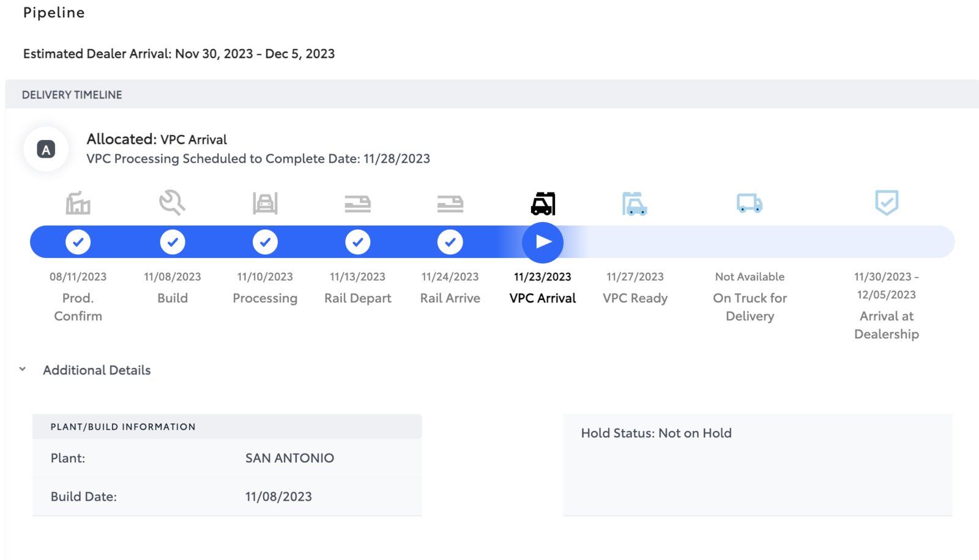The image size is (979, 560).
Task: Click the Additional Details heading
Action: [x=97, y=370]
